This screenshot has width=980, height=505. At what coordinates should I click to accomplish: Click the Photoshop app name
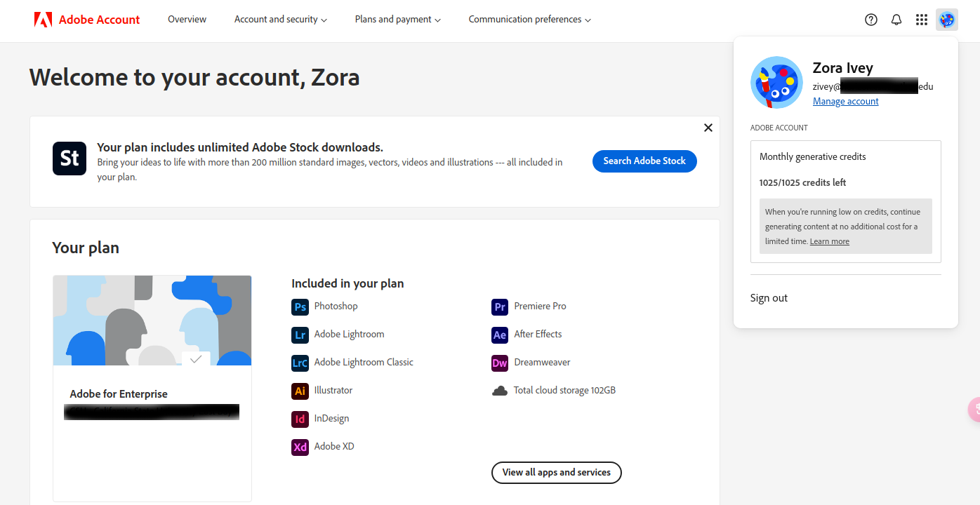point(336,307)
